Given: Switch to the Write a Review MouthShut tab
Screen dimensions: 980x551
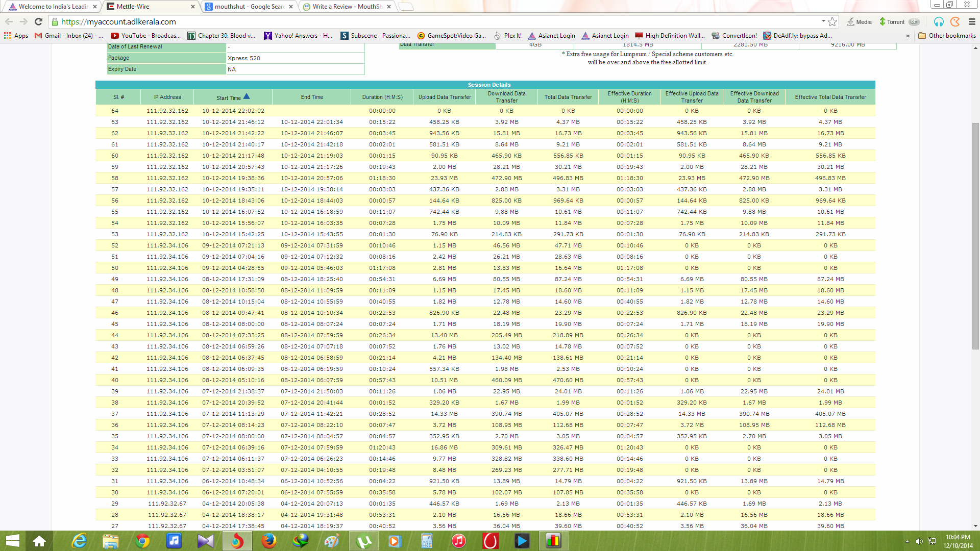Looking at the screenshot, I should (346, 7).
